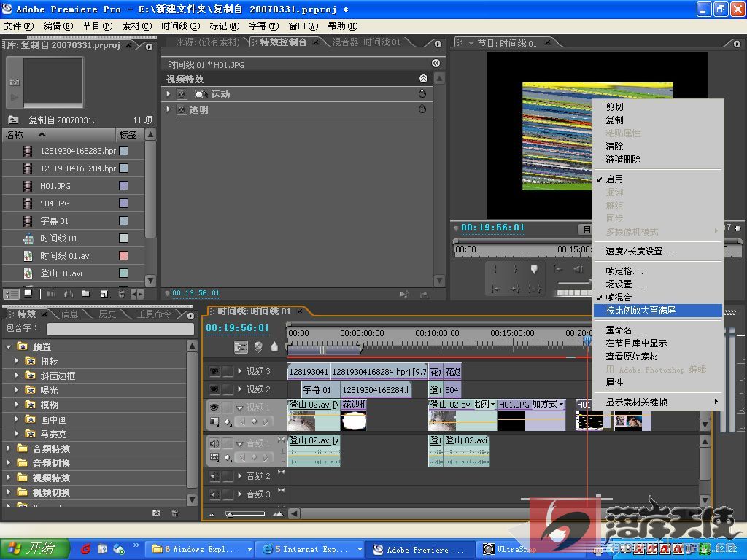
Task: Toggle video track 视频 3 eye visibility
Action: click(x=214, y=371)
